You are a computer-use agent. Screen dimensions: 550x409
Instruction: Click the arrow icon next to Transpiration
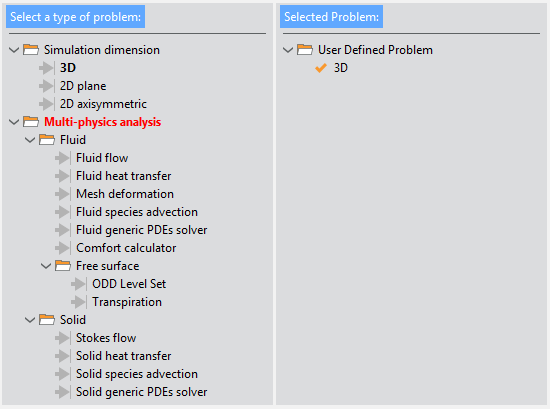(79, 302)
